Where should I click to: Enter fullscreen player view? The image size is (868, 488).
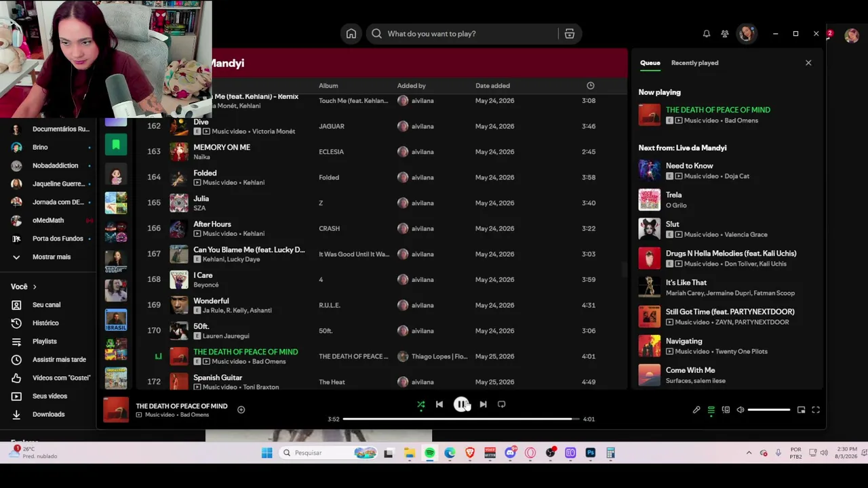(x=816, y=410)
